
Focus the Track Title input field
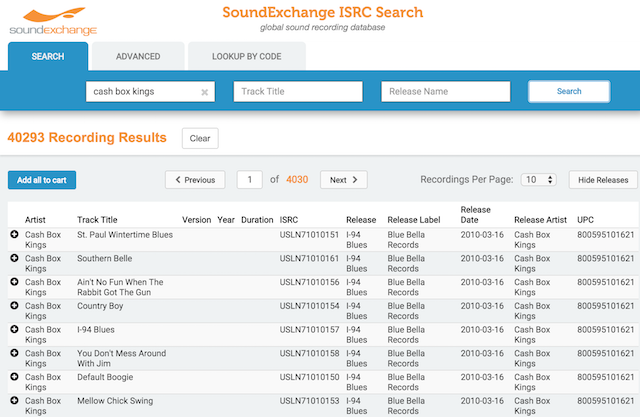pyautogui.click(x=298, y=91)
